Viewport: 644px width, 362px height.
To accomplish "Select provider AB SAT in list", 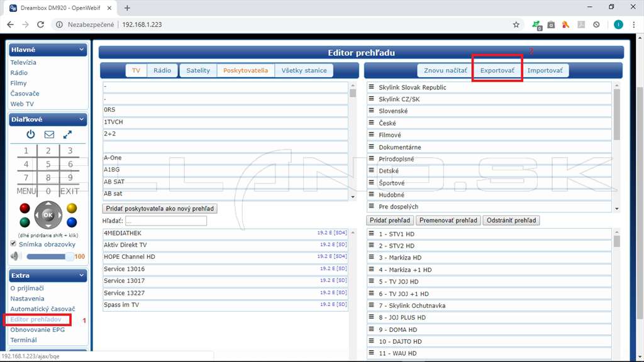I will [225, 182].
